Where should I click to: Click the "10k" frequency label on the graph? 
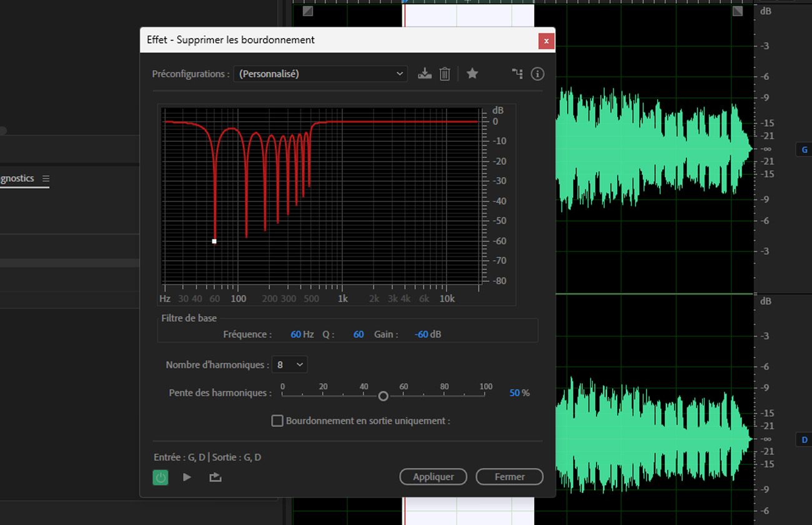[447, 299]
